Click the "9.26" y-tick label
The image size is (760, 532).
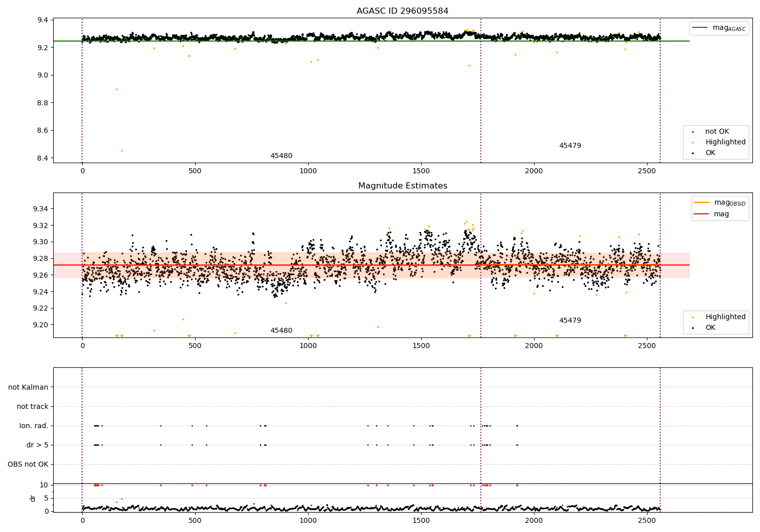(41, 275)
